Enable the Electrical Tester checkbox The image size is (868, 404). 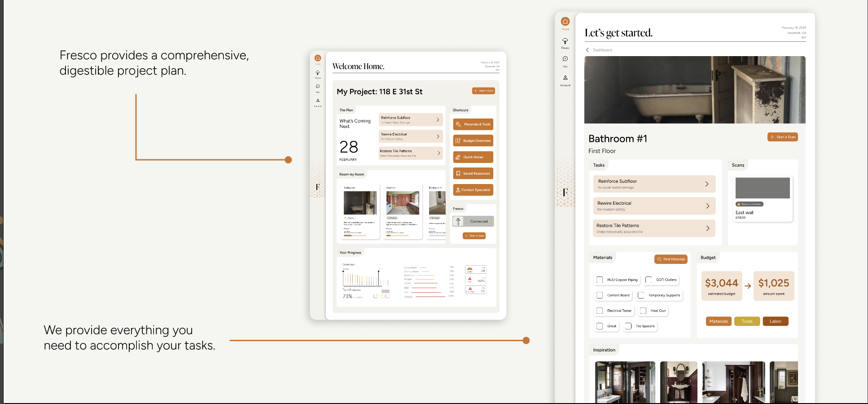pyautogui.click(x=600, y=311)
